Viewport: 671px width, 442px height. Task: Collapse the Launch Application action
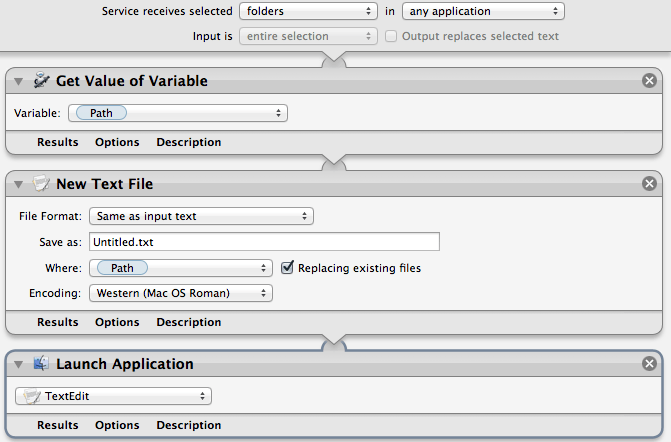coord(17,364)
